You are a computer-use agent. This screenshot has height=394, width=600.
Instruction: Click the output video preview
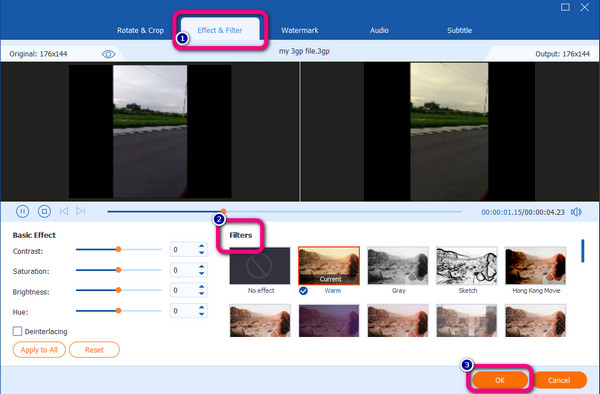pyautogui.click(x=449, y=131)
